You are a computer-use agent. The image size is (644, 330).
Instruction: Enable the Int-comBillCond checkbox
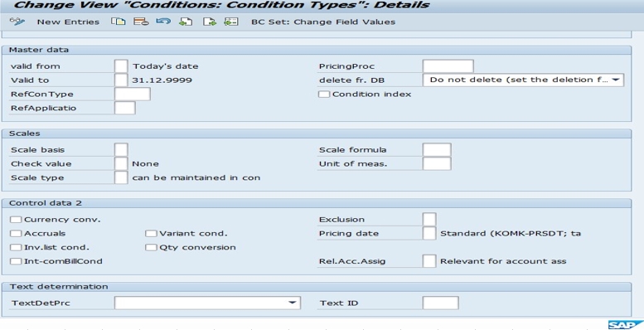click(x=16, y=261)
